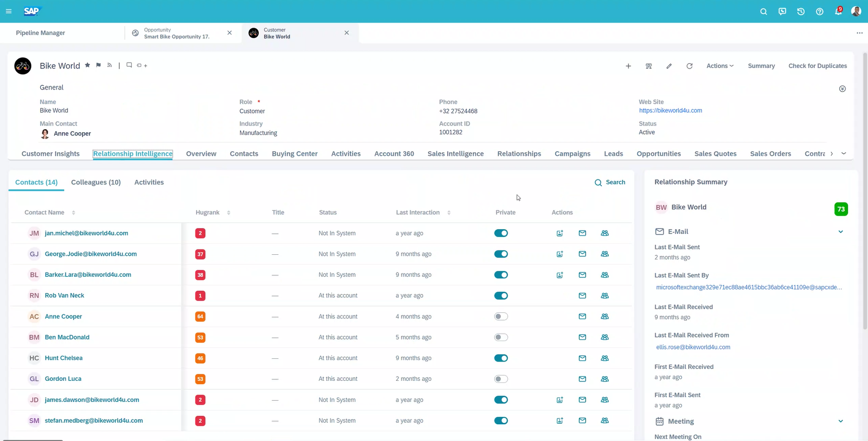Switch to Smart Bike Opportunity tab
Screen dimensions: 868x441
177,33
